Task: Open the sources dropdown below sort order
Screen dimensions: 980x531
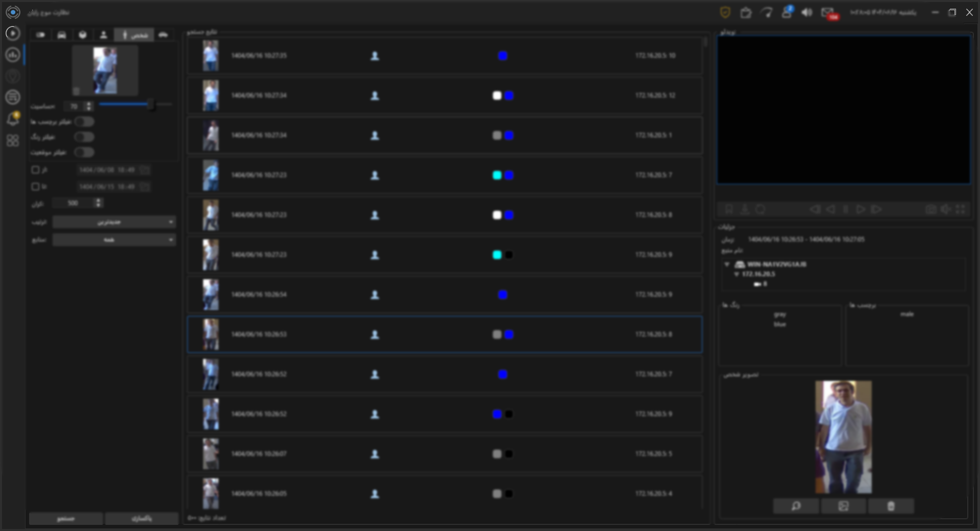Action: 114,240
